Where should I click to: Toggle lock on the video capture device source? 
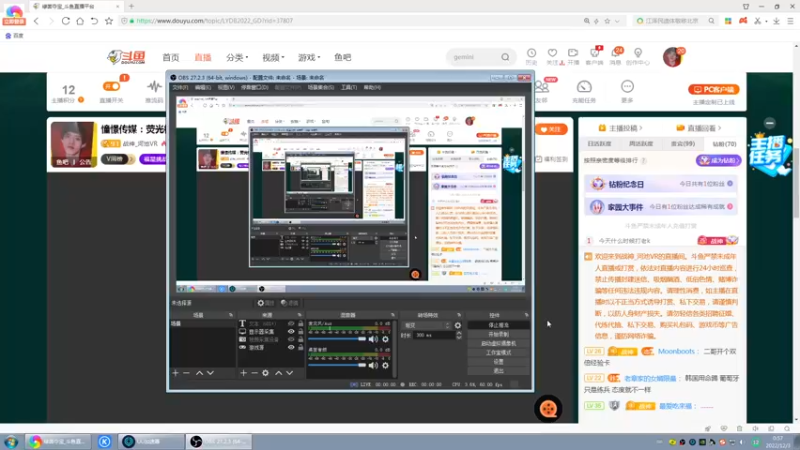301,339
